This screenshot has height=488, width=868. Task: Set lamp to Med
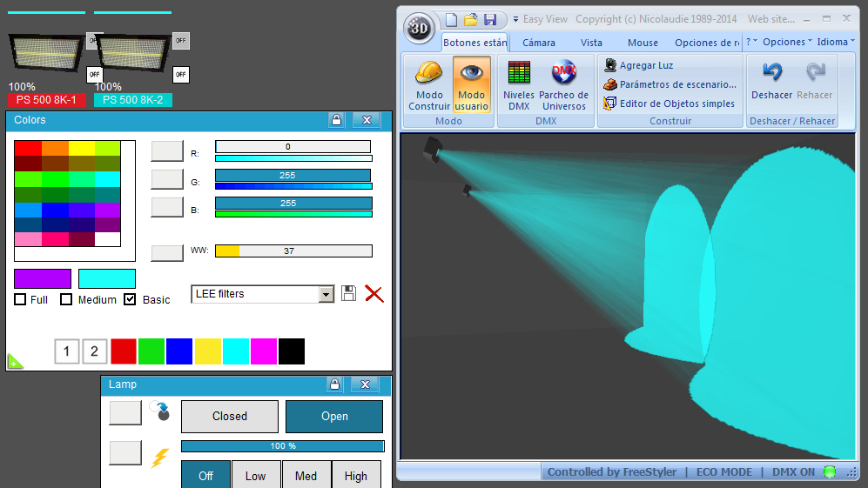(x=306, y=475)
